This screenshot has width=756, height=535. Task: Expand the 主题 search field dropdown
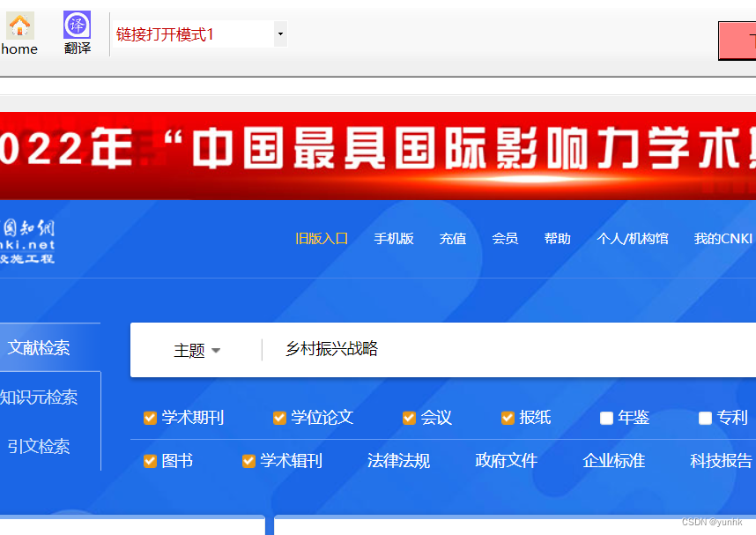(x=196, y=350)
